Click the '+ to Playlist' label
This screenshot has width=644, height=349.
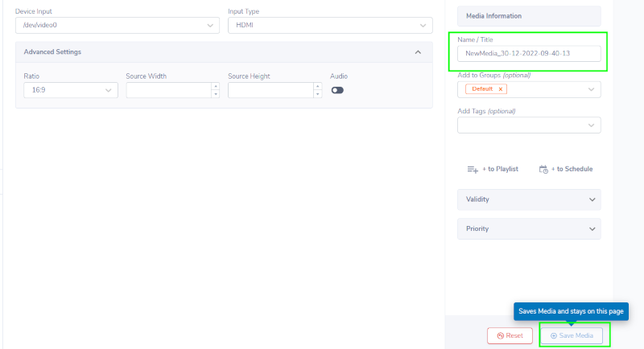pyautogui.click(x=500, y=169)
